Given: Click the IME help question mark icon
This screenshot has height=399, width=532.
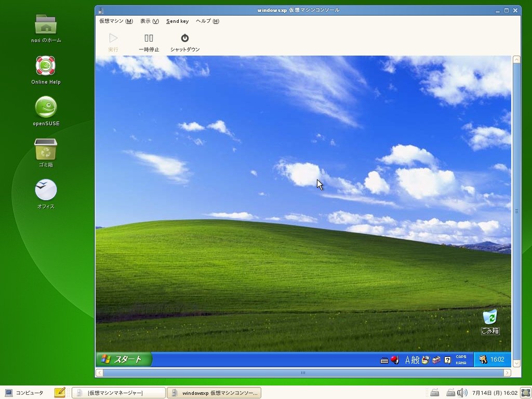Looking at the screenshot, I should point(447,360).
